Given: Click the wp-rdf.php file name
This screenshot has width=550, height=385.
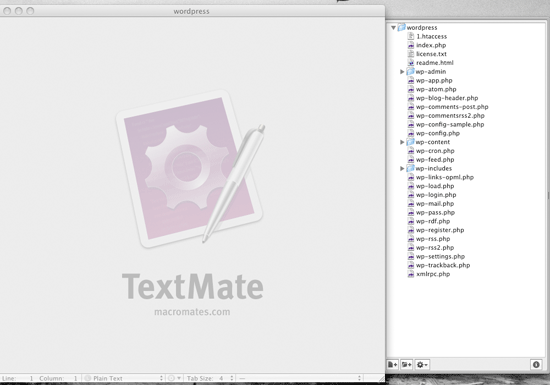Looking at the screenshot, I should (x=433, y=221).
